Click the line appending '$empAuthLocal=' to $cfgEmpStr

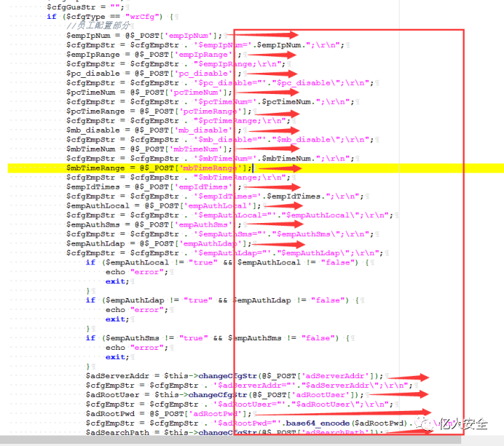click(x=229, y=216)
